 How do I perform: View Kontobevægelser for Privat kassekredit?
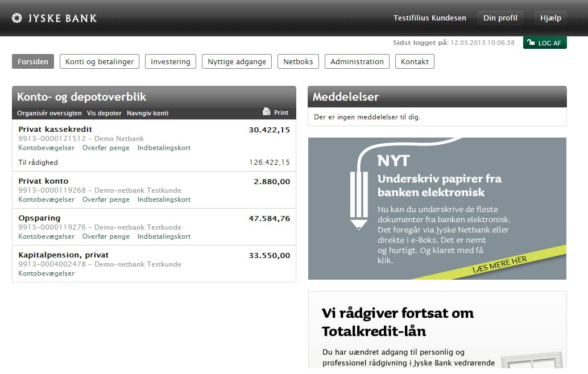pyautogui.click(x=47, y=148)
